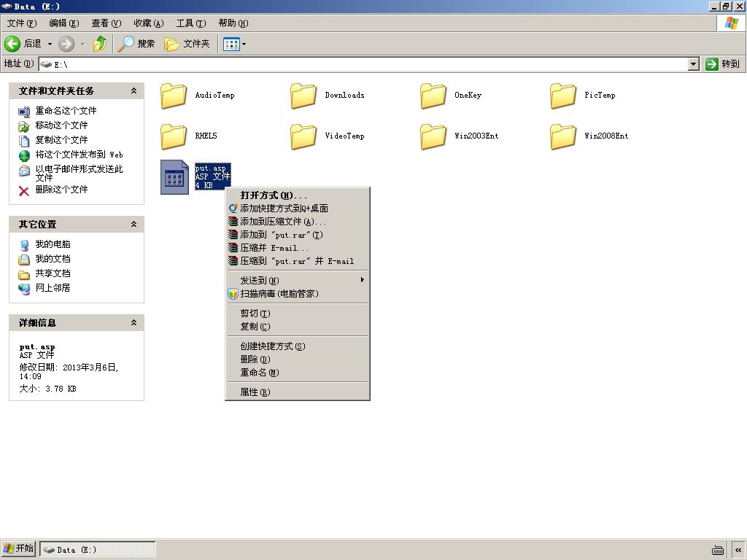This screenshot has width=747, height=560.
Task: Select the Win2003Ent folder icon
Action: coord(433,136)
